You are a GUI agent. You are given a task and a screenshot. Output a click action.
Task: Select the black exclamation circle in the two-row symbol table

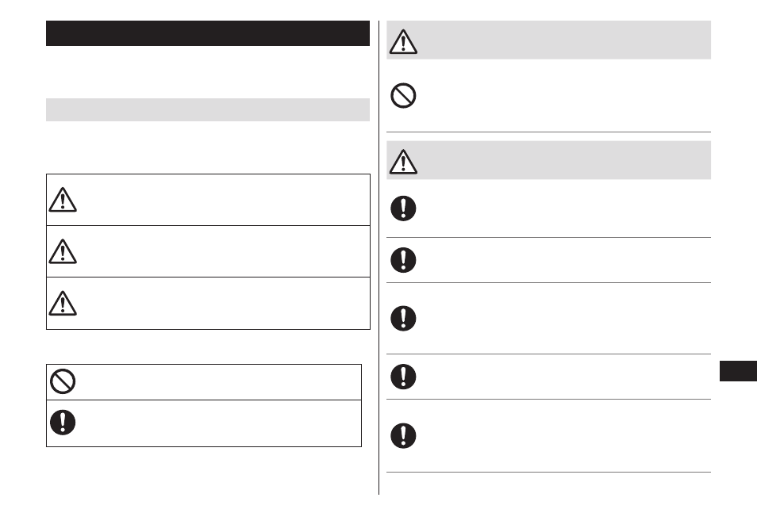point(63,423)
